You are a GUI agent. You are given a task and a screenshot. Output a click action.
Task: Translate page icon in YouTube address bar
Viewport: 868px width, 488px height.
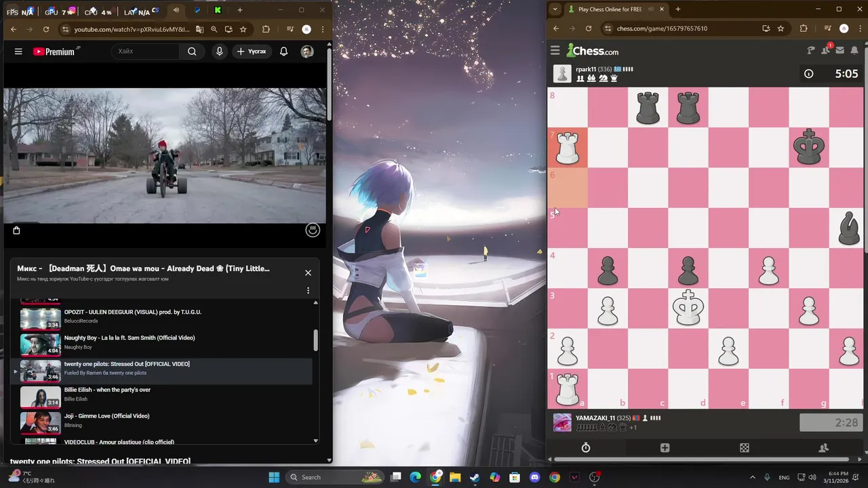coord(199,29)
